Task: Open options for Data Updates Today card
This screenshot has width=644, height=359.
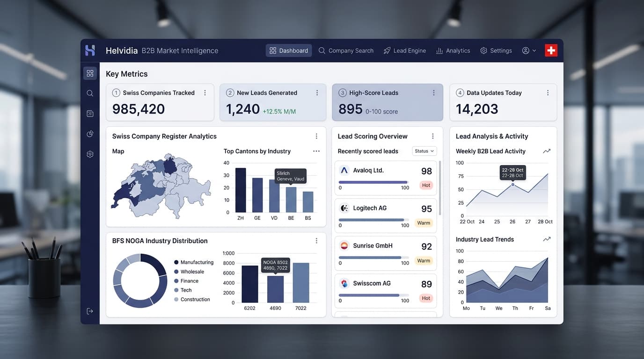Action: 548,93
